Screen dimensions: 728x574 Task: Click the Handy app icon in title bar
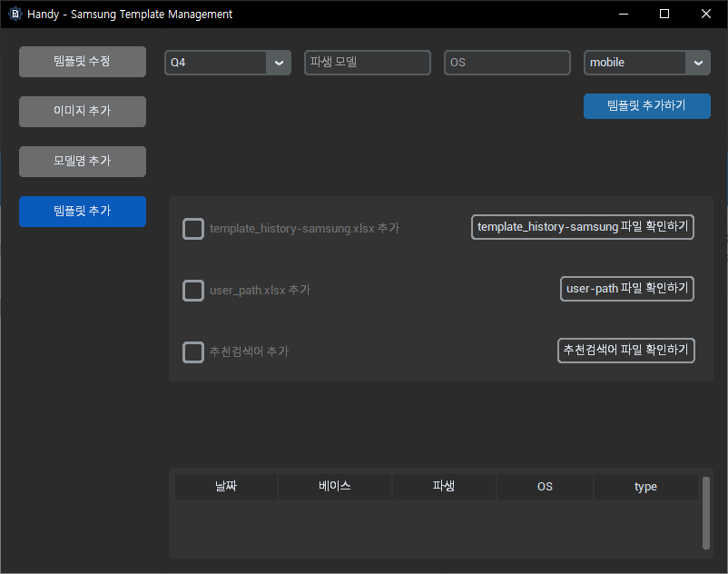(15, 14)
